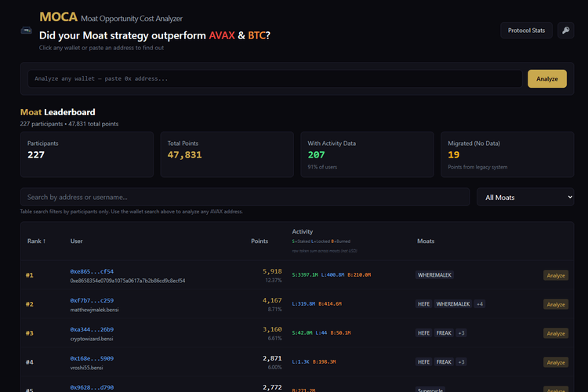Click locked value L:1.3K
This screenshot has width=588, height=392.
click(x=301, y=362)
